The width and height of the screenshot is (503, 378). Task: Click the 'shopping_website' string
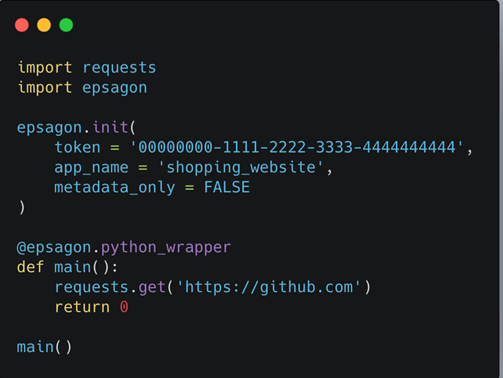pos(240,167)
